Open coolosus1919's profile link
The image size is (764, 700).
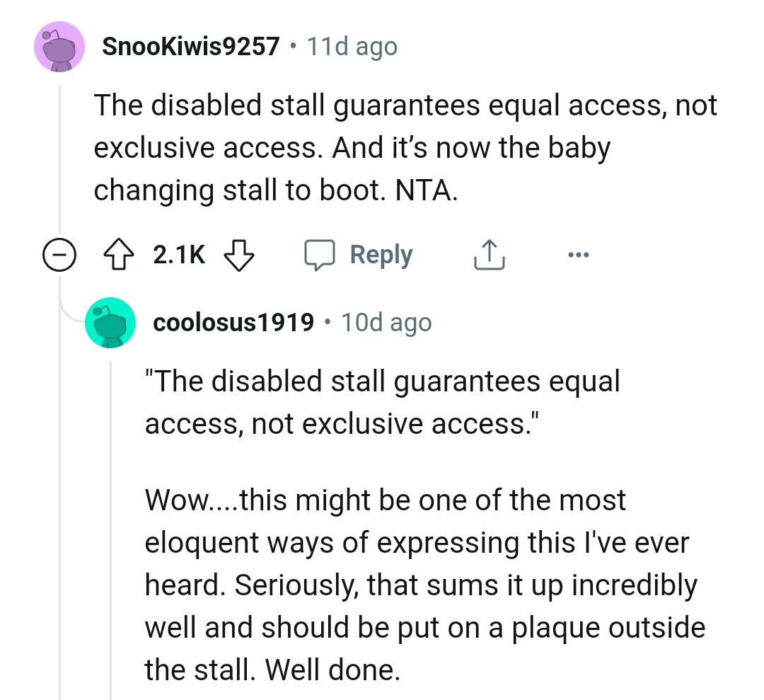coord(233,322)
